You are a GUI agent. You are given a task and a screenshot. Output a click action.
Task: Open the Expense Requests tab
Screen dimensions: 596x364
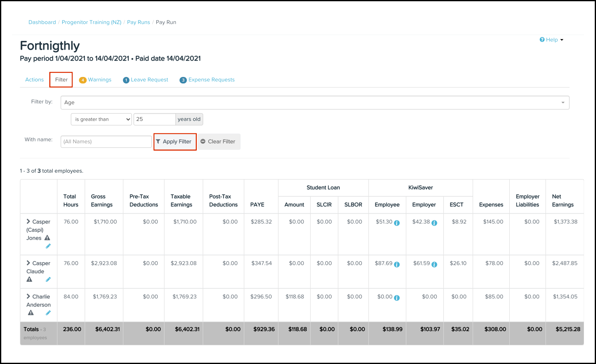[207, 80]
